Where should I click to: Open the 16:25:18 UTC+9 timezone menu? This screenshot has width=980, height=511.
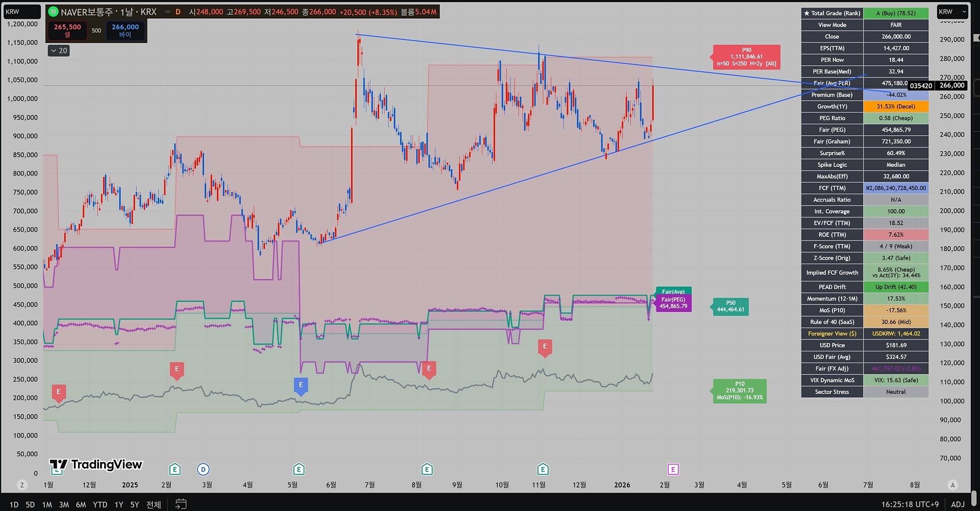[910, 504]
